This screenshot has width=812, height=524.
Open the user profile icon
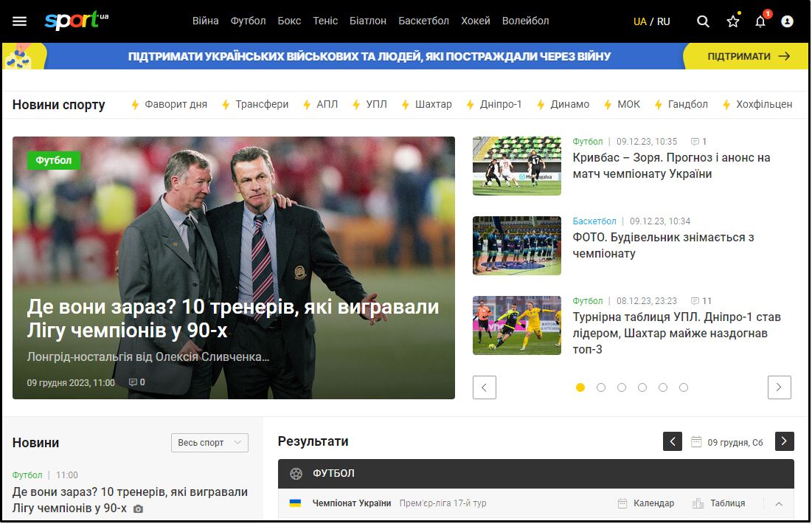[787, 21]
